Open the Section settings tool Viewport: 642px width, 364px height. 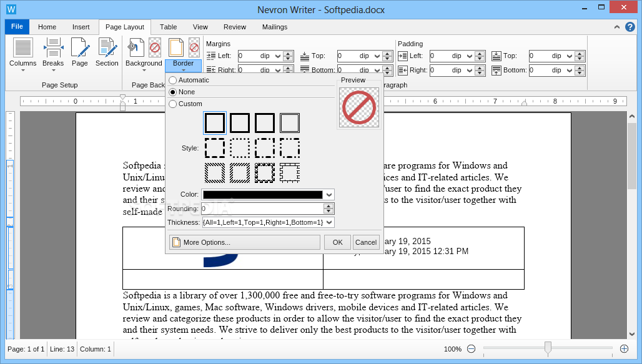(107, 52)
